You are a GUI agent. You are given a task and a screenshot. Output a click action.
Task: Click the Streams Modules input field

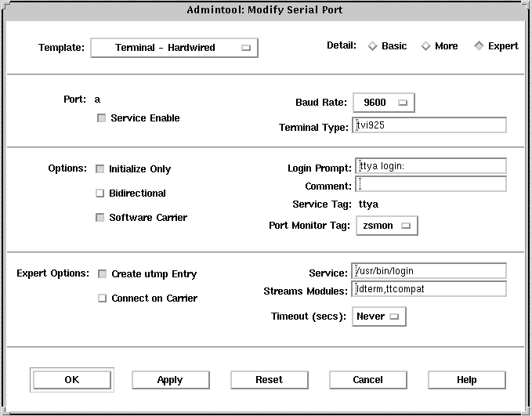tap(429, 289)
